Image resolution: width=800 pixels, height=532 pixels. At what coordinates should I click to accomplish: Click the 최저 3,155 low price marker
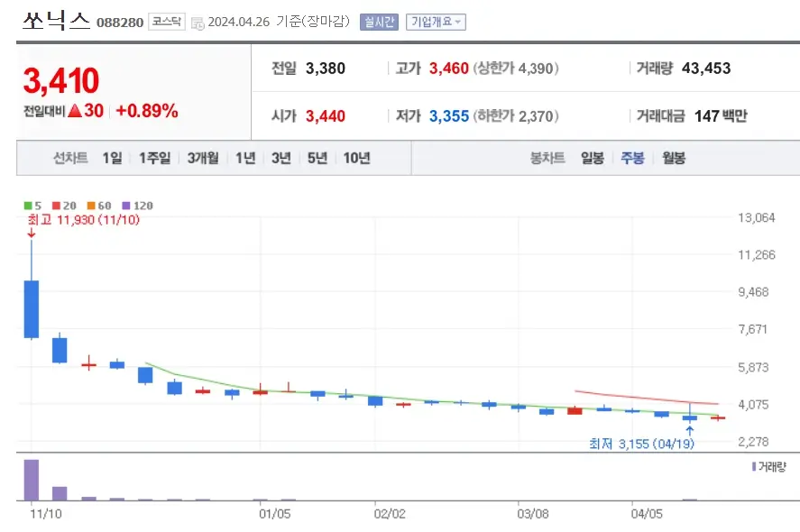pos(640,443)
